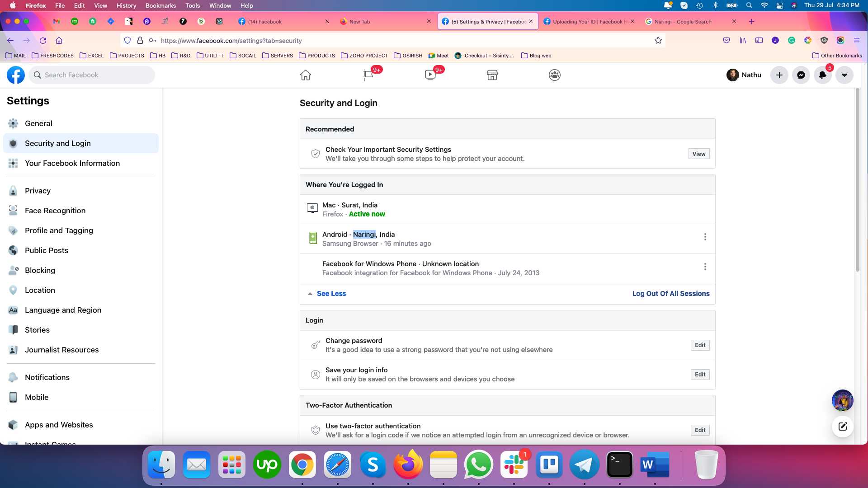Reload the page

43,41
